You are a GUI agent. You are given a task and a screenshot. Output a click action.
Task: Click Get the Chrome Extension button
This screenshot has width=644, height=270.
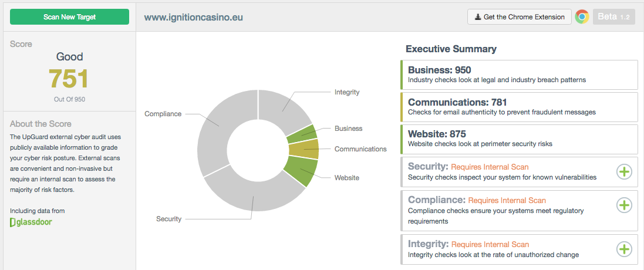[519, 17]
